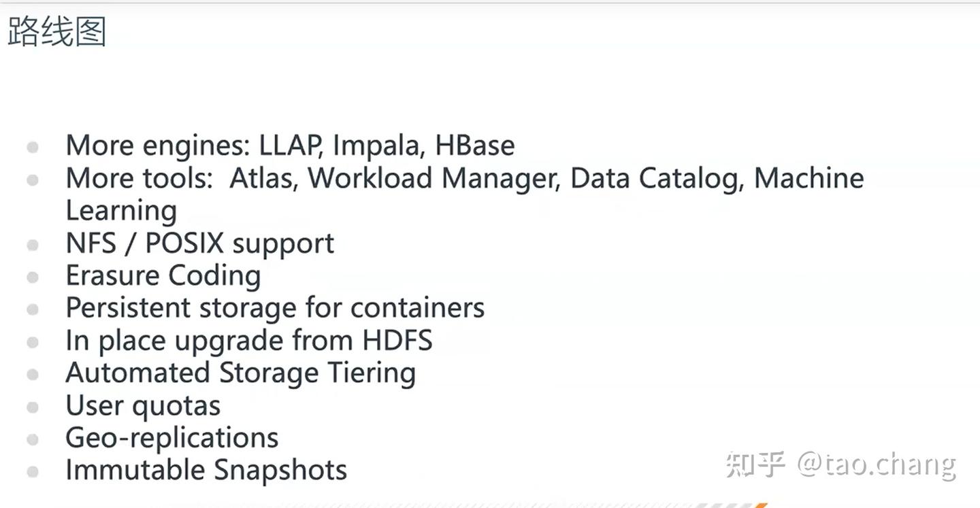Click the bullet dot before "More engines"
Screen dimensions: 980x508
(33, 147)
